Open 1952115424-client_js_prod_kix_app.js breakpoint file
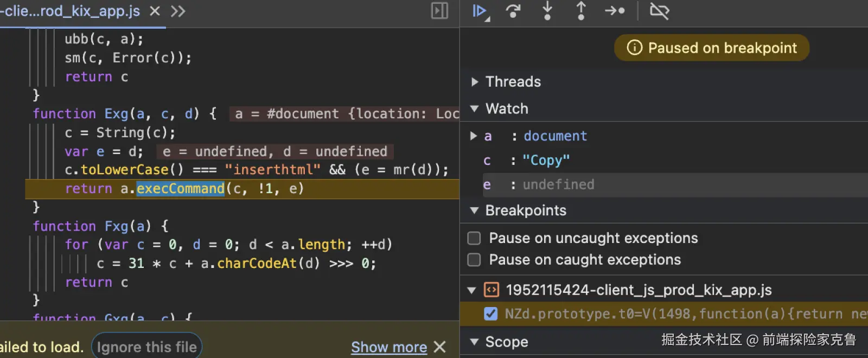 click(x=639, y=290)
